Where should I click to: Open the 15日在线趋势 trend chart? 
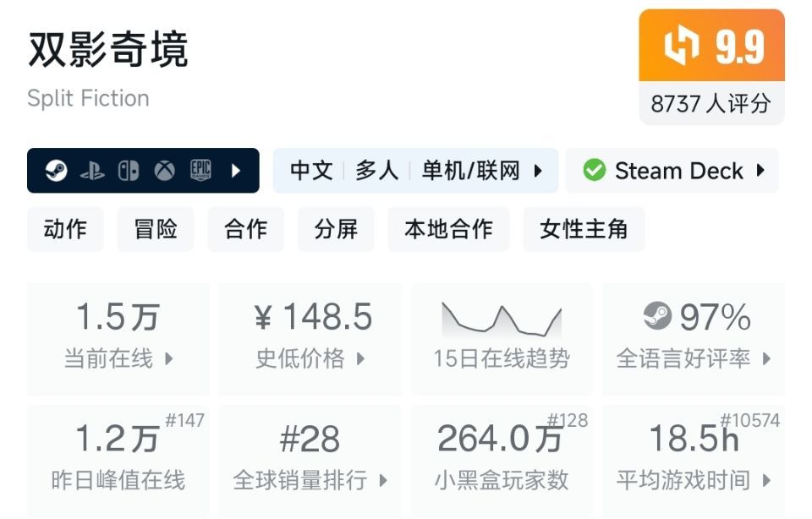point(502,338)
